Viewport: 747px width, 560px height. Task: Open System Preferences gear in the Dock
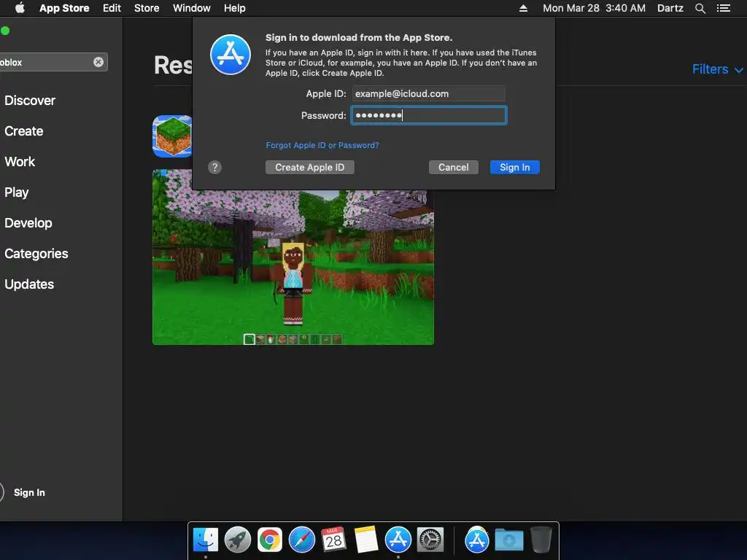pos(430,540)
